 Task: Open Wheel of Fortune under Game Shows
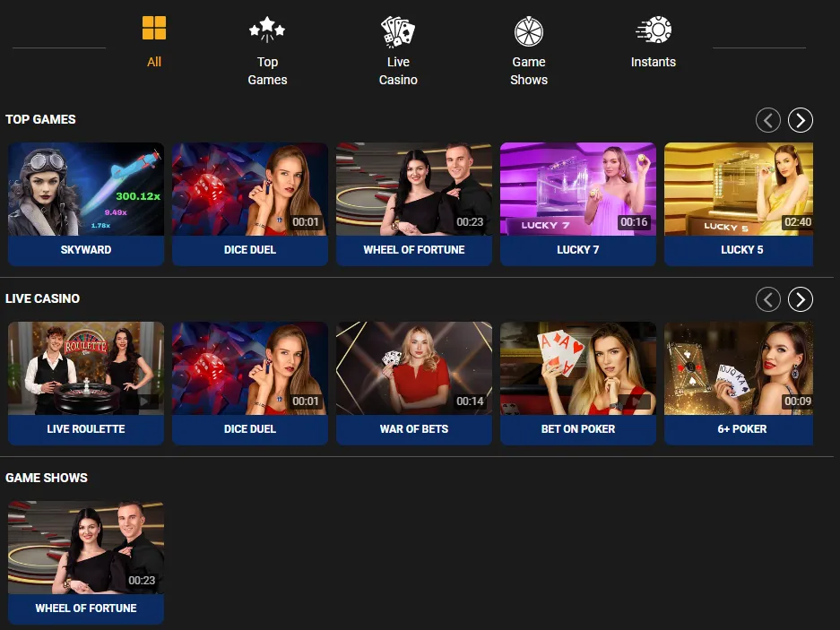pyautogui.click(x=86, y=548)
